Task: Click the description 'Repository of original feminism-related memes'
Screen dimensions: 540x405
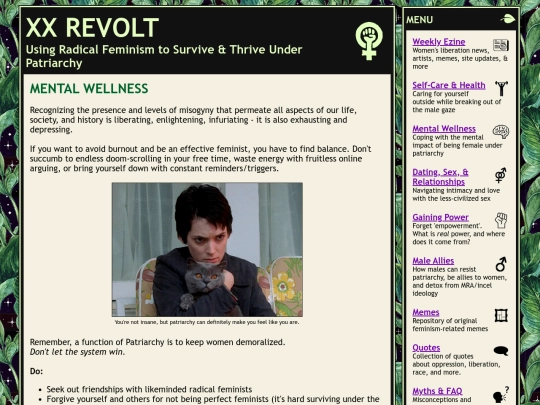Action: pyautogui.click(x=450, y=325)
